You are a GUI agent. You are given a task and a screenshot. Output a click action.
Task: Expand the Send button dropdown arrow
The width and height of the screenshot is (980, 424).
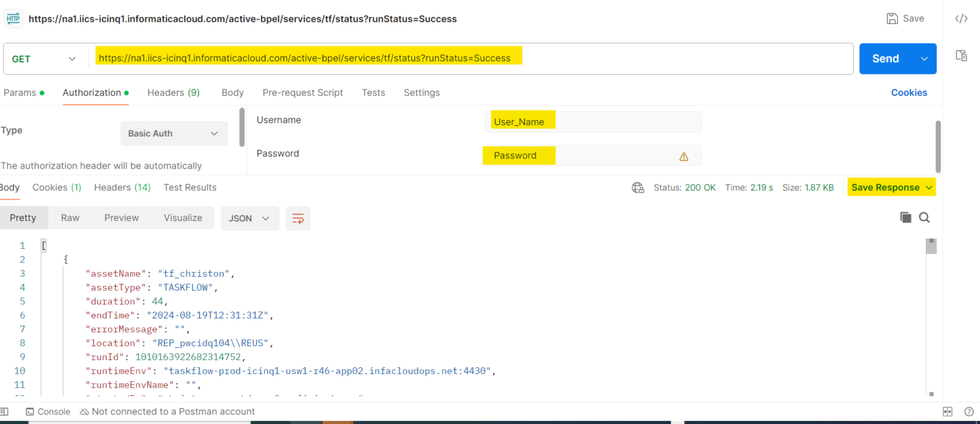point(923,58)
